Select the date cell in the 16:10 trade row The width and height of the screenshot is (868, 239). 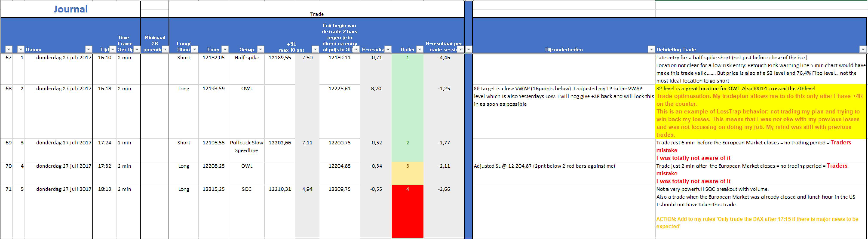tap(59, 69)
